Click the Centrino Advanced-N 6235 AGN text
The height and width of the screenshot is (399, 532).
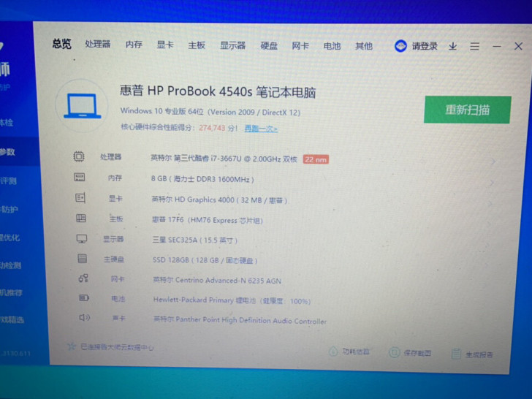[217, 281]
